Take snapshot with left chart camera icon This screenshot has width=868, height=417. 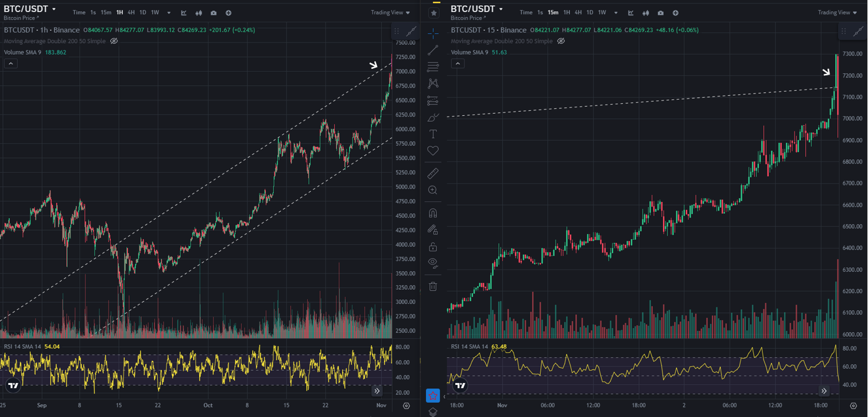coord(214,13)
